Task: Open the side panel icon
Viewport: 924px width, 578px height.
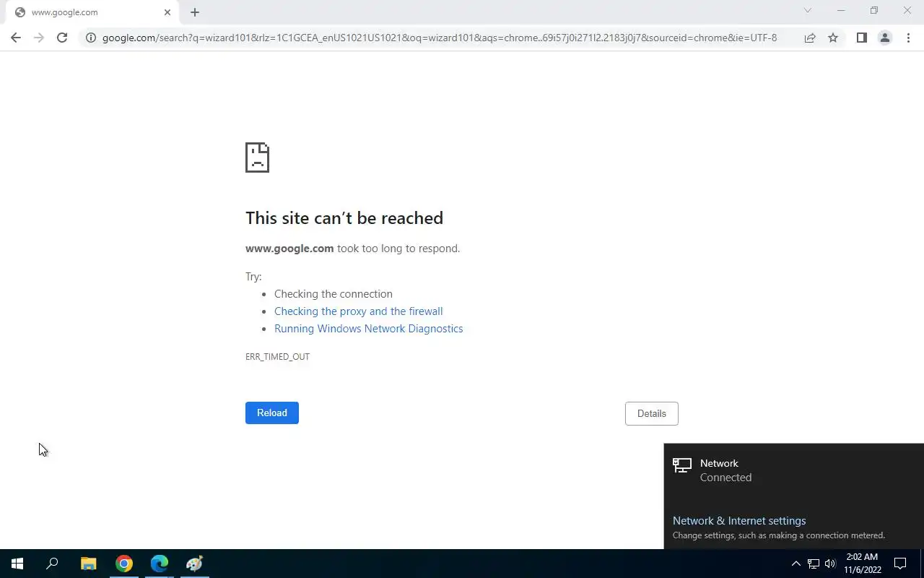Action: click(x=861, y=38)
